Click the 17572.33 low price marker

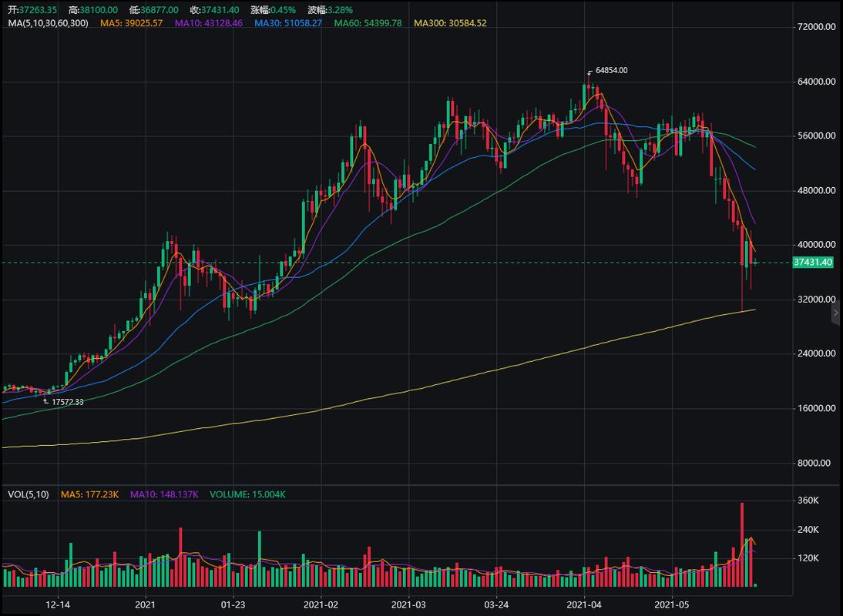(68, 402)
